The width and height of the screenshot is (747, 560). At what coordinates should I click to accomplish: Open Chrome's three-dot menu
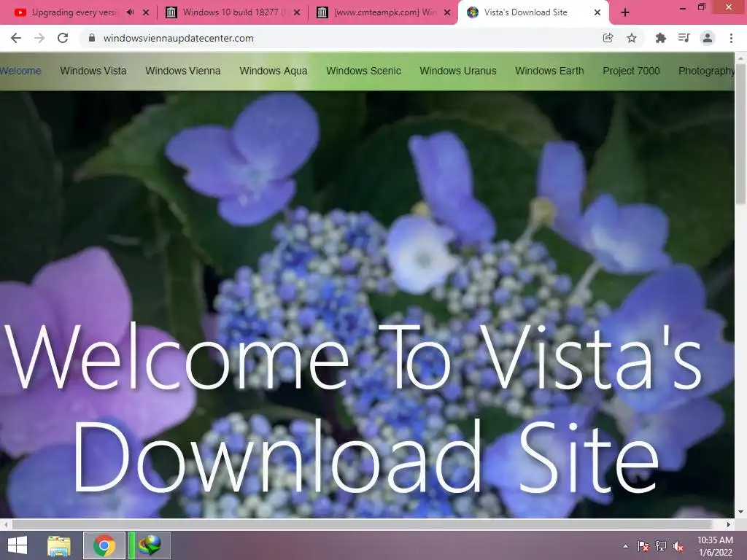pos(731,38)
